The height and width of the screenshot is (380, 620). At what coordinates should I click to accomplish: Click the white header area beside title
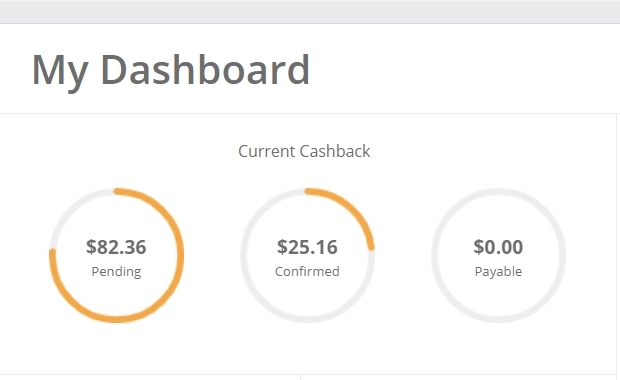[463, 69]
